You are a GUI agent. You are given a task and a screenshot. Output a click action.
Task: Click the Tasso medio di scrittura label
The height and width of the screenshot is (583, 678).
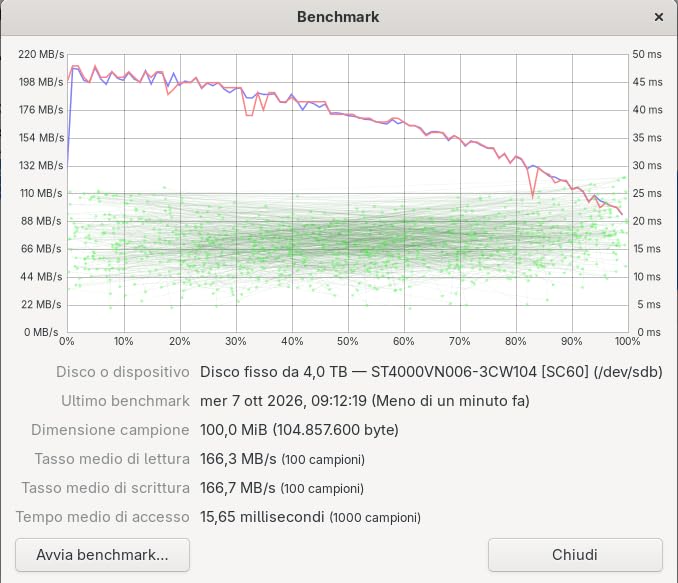(106, 488)
